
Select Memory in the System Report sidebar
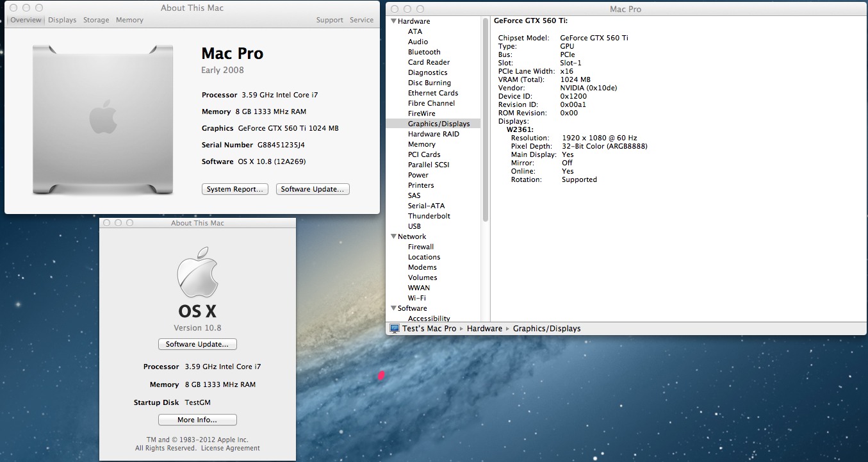pyautogui.click(x=422, y=144)
